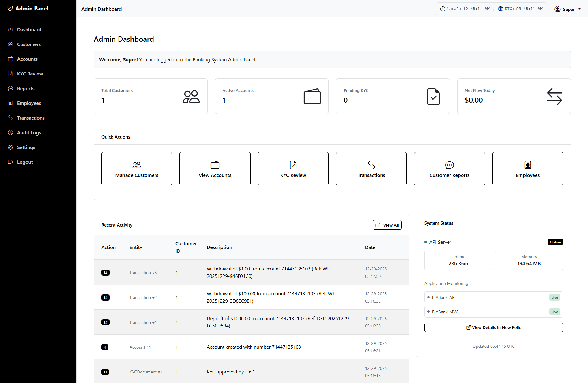Open Manage Customers quick action
The height and width of the screenshot is (383, 588).
pyautogui.click(x=137, y=168)
